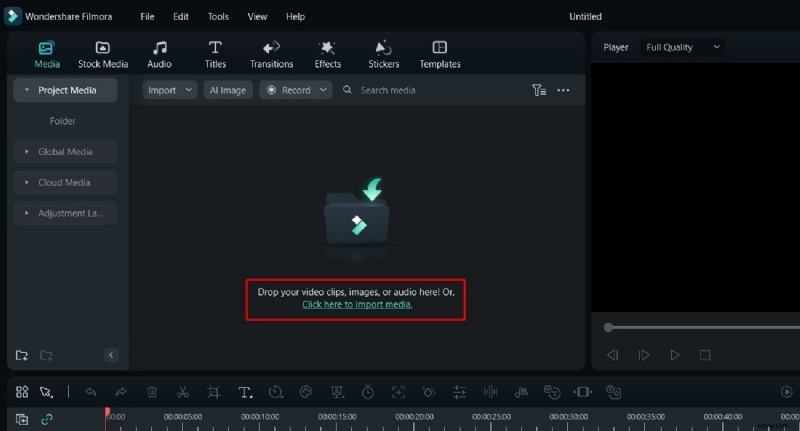Expand the Import dropdown
Viewport: 800px width, 431px height.
tap(168, 90)
